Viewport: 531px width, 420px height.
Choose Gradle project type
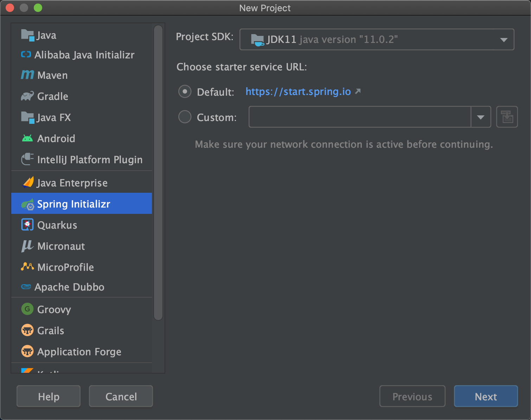[x=82, y=96]
